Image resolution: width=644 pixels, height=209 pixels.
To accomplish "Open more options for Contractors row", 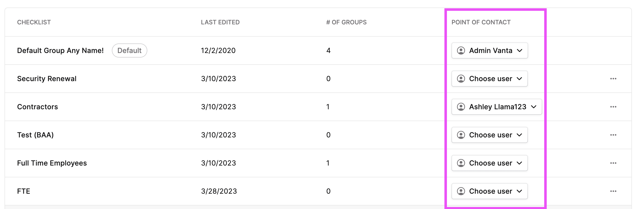I will pos(613,107).
